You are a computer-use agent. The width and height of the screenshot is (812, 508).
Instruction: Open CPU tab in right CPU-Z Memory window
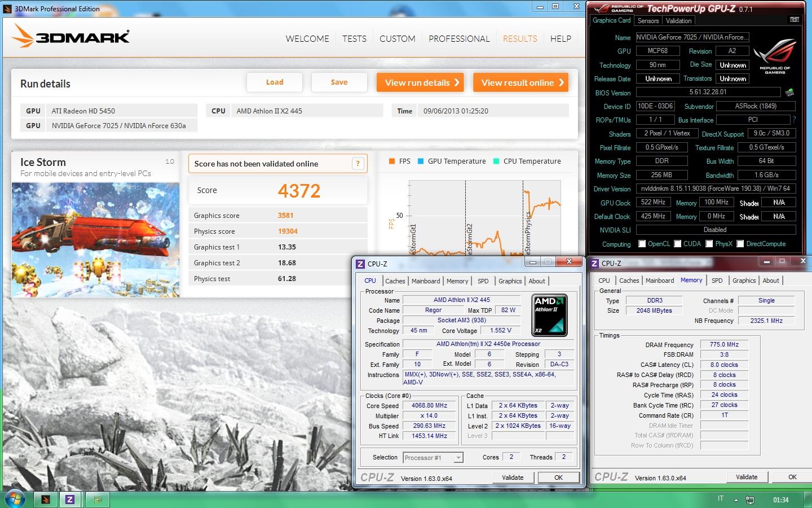tap(604, 281)
